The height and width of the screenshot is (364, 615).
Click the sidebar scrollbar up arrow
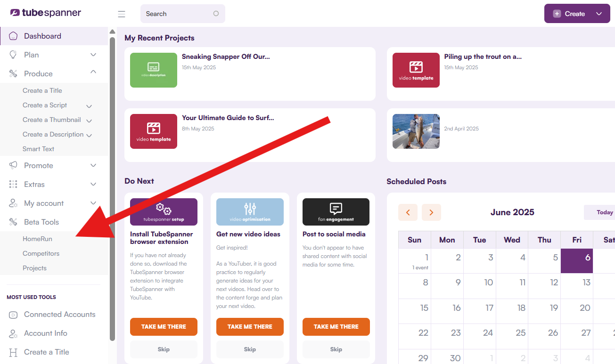tap(112, 32)
